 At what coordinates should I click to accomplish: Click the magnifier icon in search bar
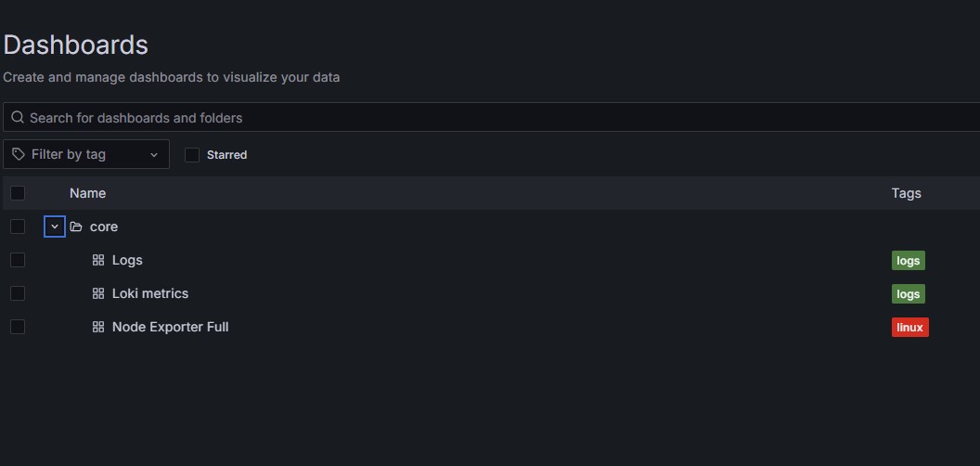(18, 118)
